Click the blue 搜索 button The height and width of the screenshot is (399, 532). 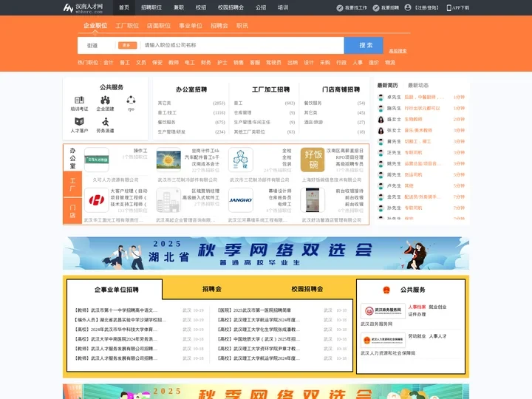click(x=364, y=45)
